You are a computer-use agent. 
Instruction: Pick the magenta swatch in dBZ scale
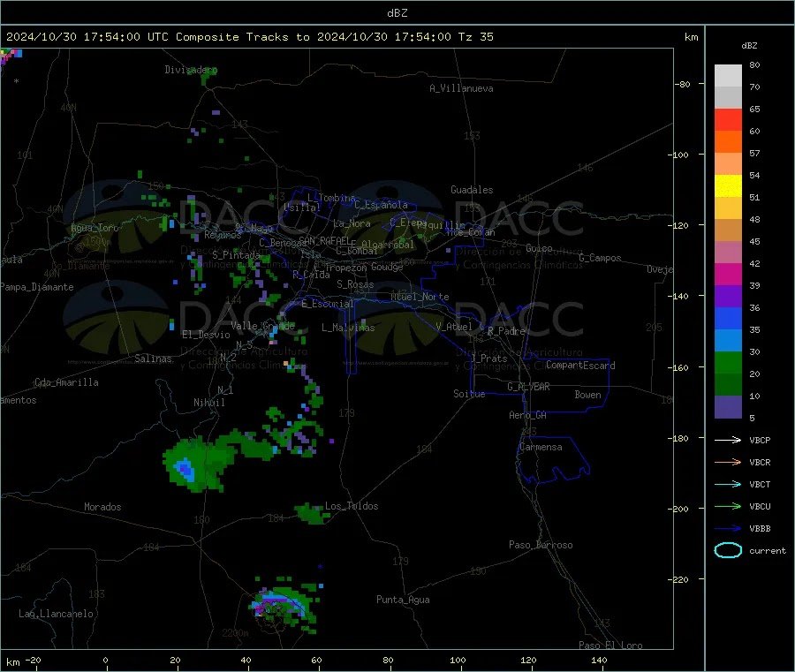pyautogui.click(x=728, y=275)
